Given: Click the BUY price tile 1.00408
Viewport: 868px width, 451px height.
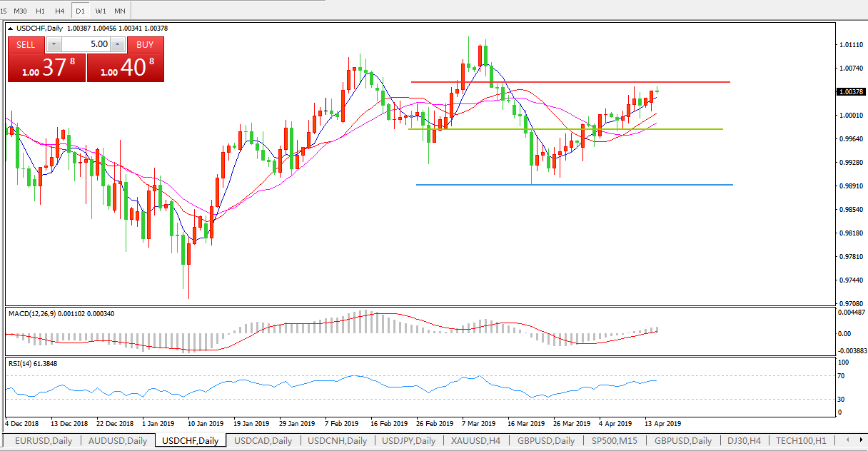Looking at the screenshot, I should (126, 69).
